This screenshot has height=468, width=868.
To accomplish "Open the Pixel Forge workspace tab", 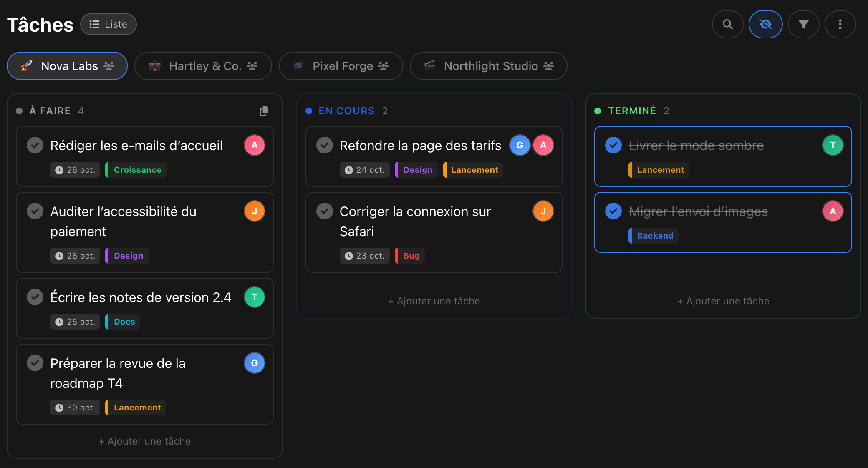I will tap(341, 66).
